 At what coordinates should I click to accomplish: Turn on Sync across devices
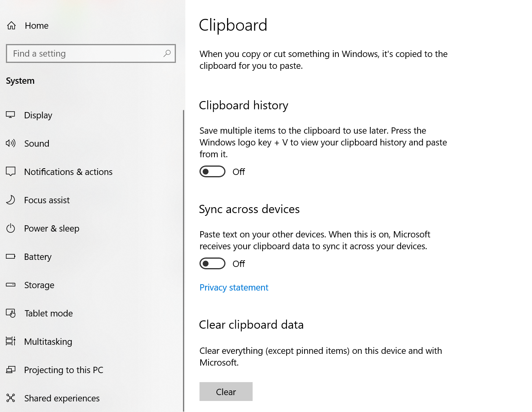point(212,263)
